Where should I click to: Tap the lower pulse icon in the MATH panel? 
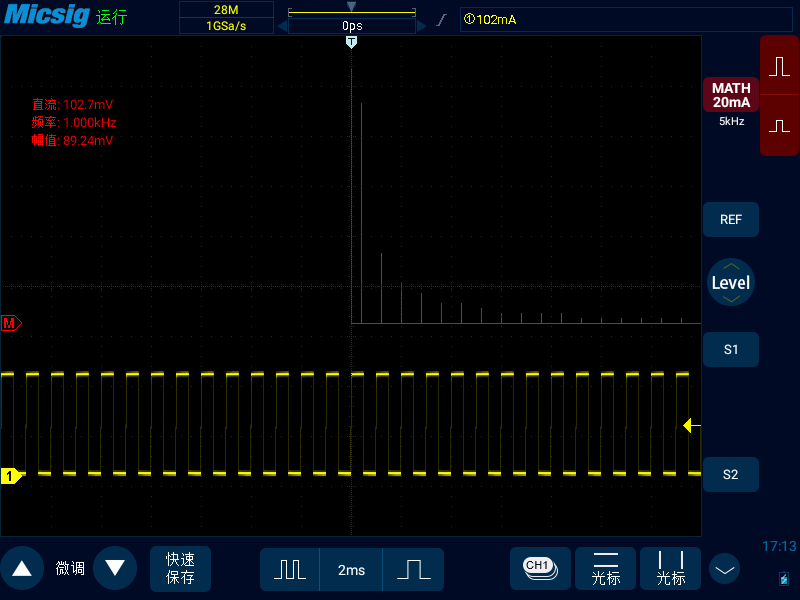(780, 126)
